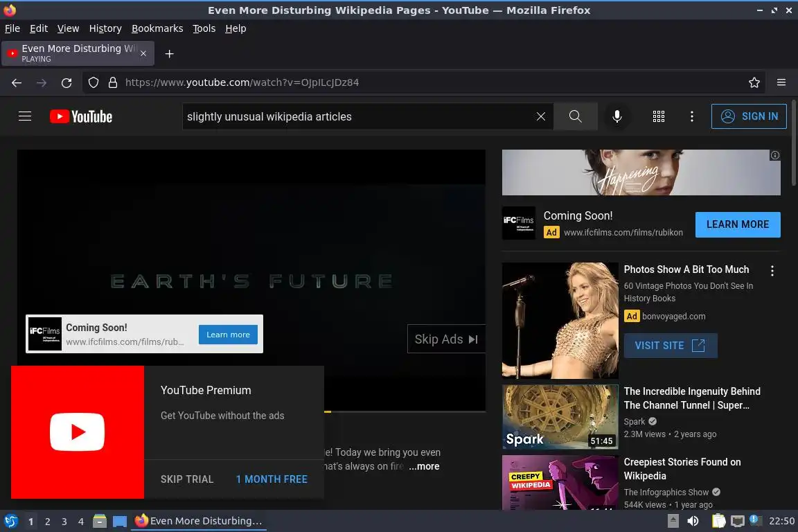
Task: Open the YouTube hamburger guide menu
Action: 24,116
